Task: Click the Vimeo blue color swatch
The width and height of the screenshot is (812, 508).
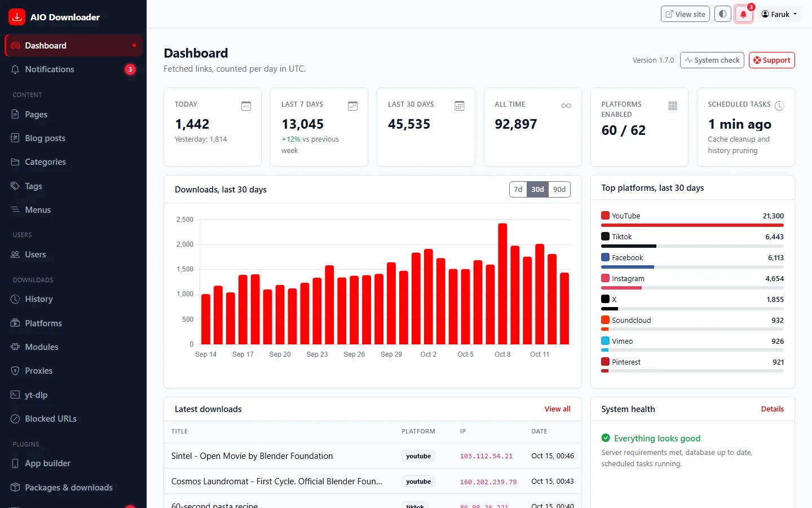Action: tap(605, 341)
